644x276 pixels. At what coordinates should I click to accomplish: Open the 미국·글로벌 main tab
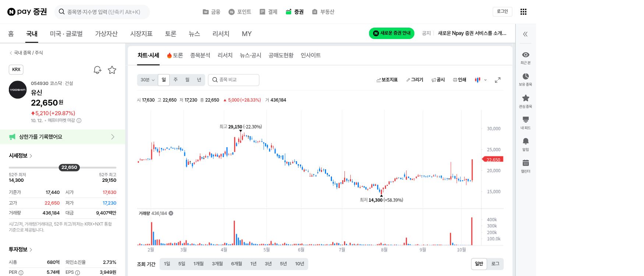(x=66, y=34)
